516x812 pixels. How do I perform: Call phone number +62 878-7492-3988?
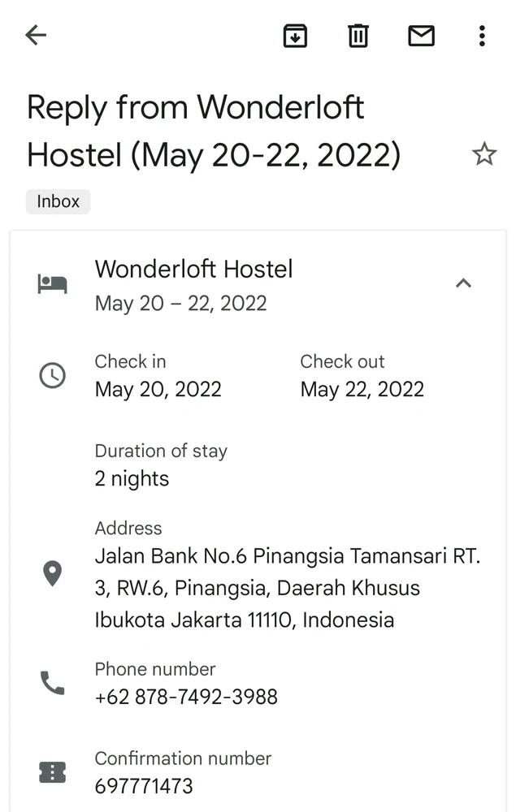coord(186,697)
